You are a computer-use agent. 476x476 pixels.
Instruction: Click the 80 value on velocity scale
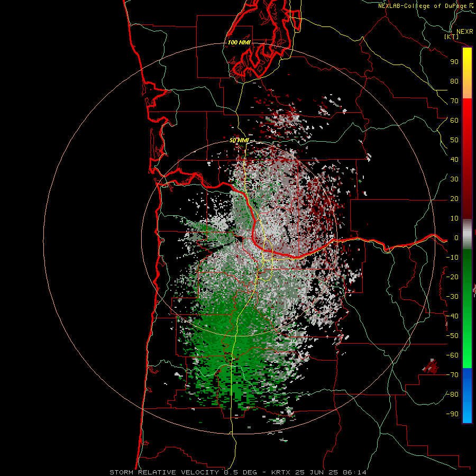click(x=454, y=81)
